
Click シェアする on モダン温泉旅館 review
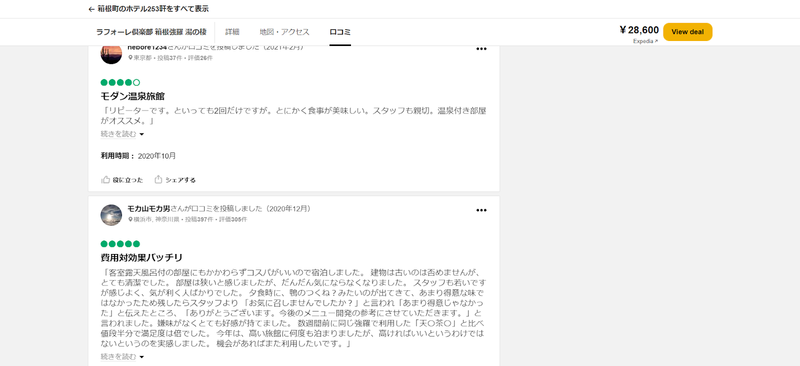point(175,180)
